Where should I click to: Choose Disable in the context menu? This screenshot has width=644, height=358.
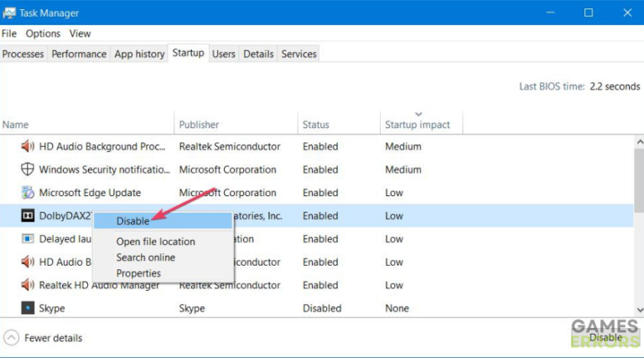(133, 221)
